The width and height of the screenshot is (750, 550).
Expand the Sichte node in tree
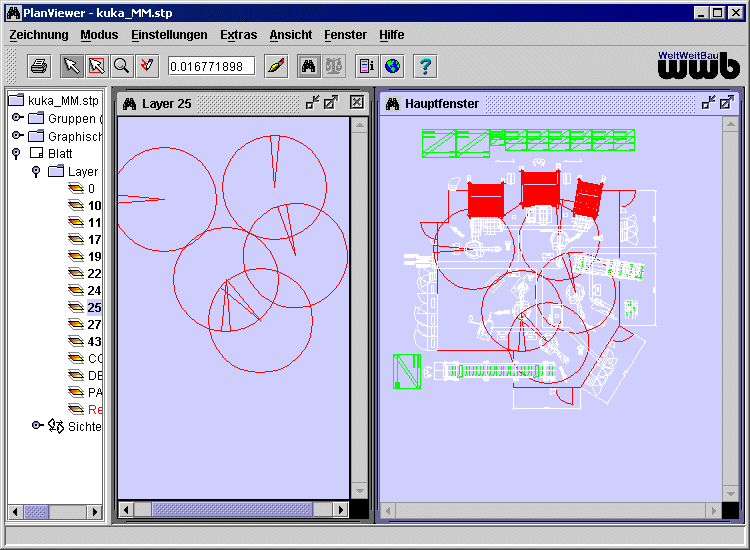pyautogui.click(x=37, y=425)
